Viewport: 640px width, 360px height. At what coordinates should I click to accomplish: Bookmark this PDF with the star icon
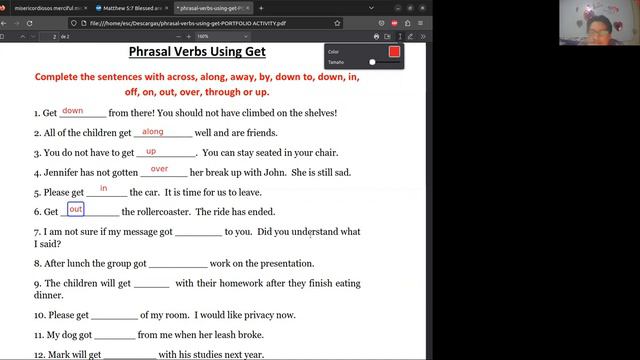click(x=337, y=23)
